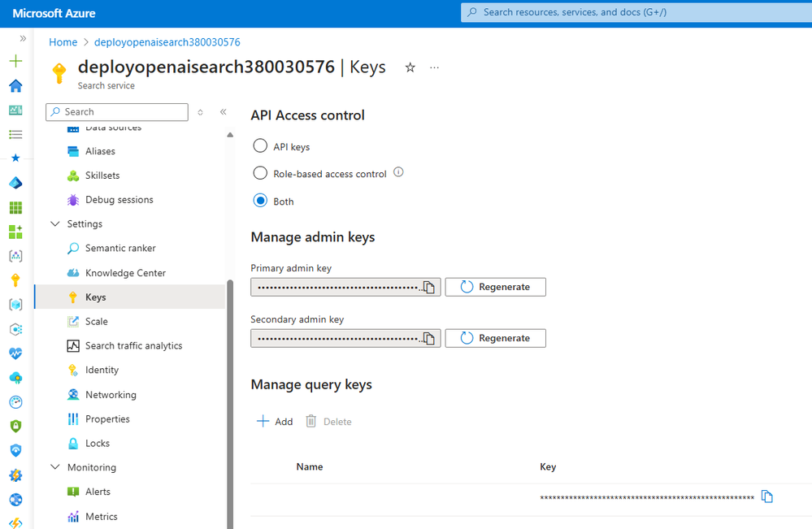Click the secondary admin key field
Screen dimensions: 812x529
[345, 338]
